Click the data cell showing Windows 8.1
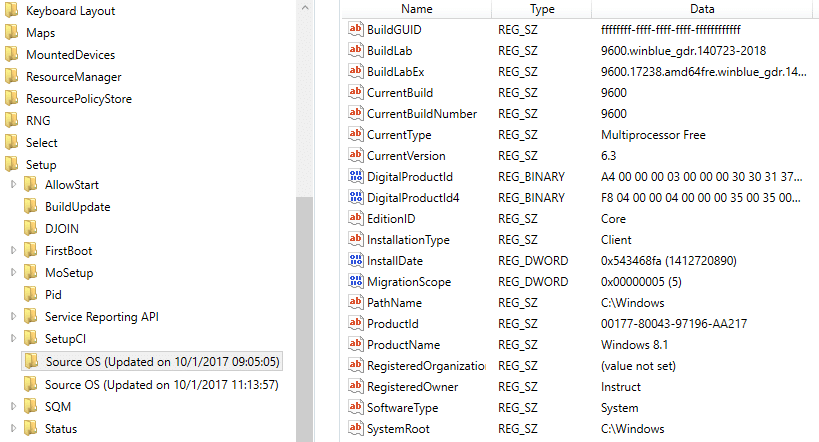819x442 pixels. tap(634, 345)
